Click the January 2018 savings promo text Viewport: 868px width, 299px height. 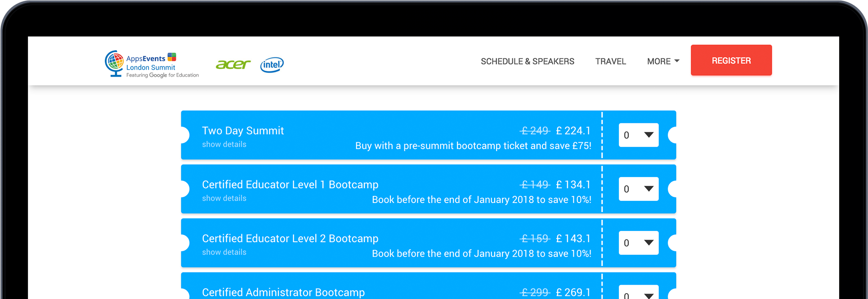[481, 199]
